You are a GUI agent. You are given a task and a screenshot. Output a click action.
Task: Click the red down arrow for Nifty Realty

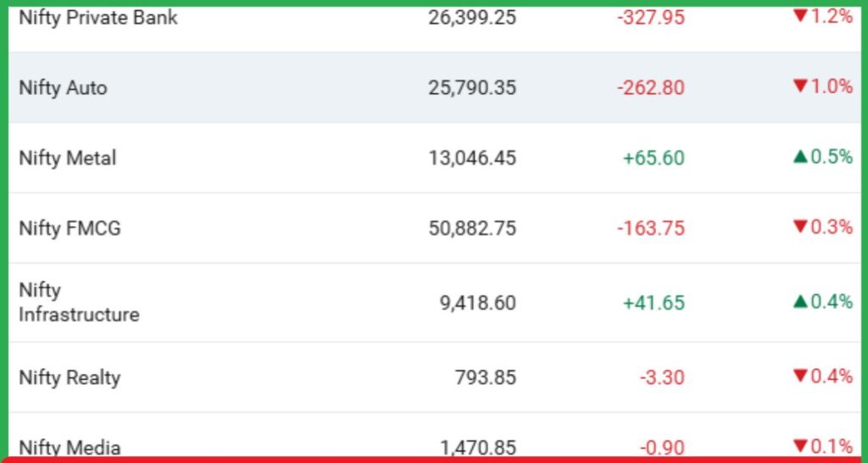coord(800,377)
